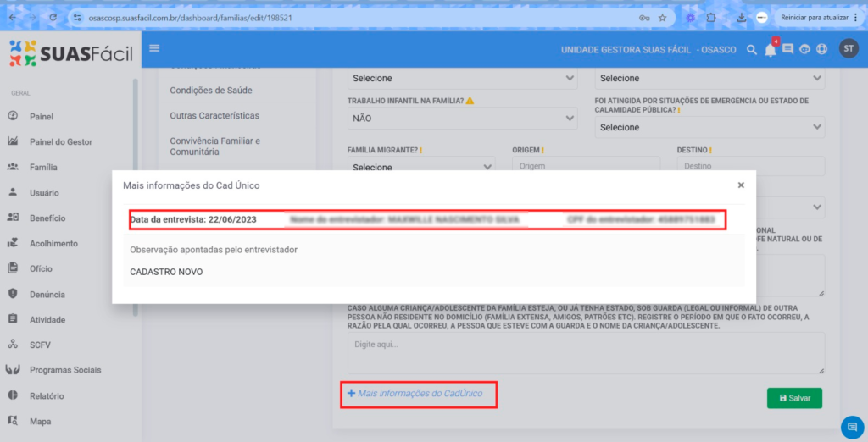Open the top-right Selecione dropdown
The image size is (868, 442).
pyautogui.click(x=709, y=79)
